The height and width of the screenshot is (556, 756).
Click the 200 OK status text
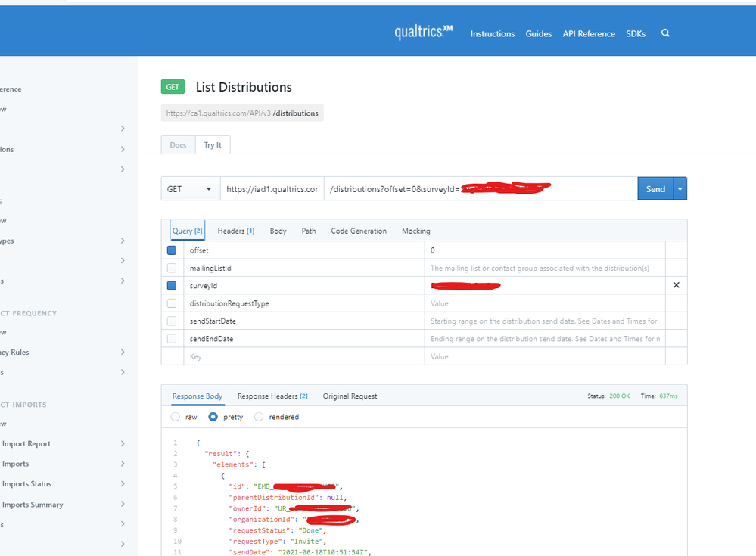(x=619, y=396)
